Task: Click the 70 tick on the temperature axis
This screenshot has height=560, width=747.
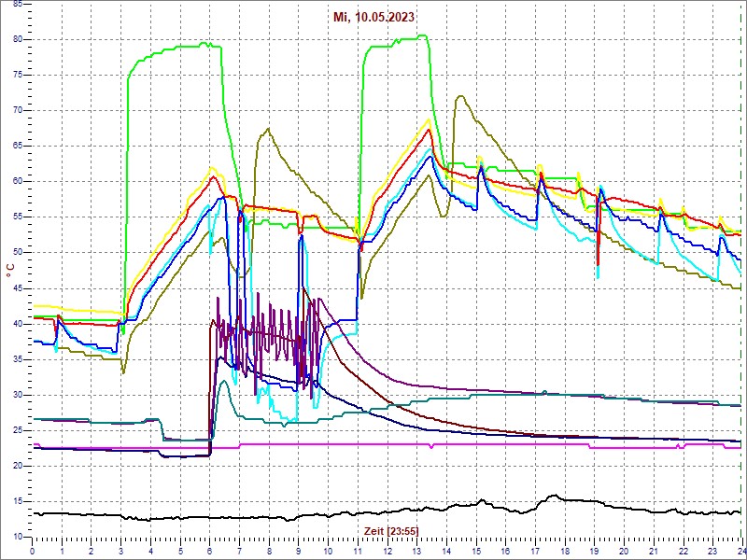Action: [x=17, y=110]
